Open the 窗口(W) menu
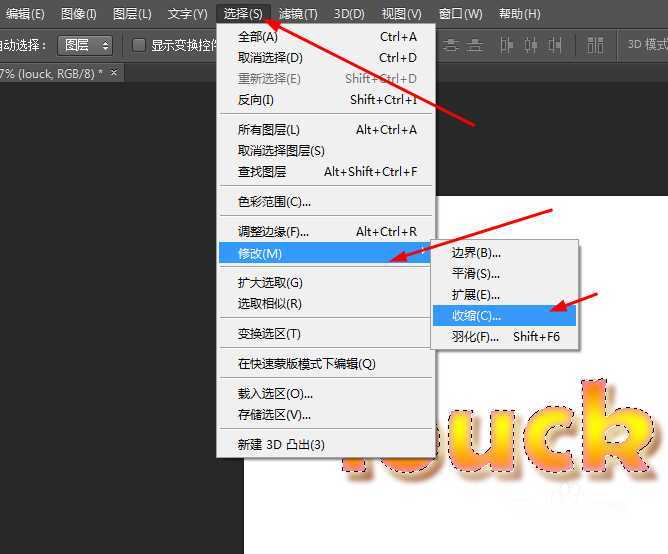668x554 pixels. pyautogui.click(x=461, y=14)
